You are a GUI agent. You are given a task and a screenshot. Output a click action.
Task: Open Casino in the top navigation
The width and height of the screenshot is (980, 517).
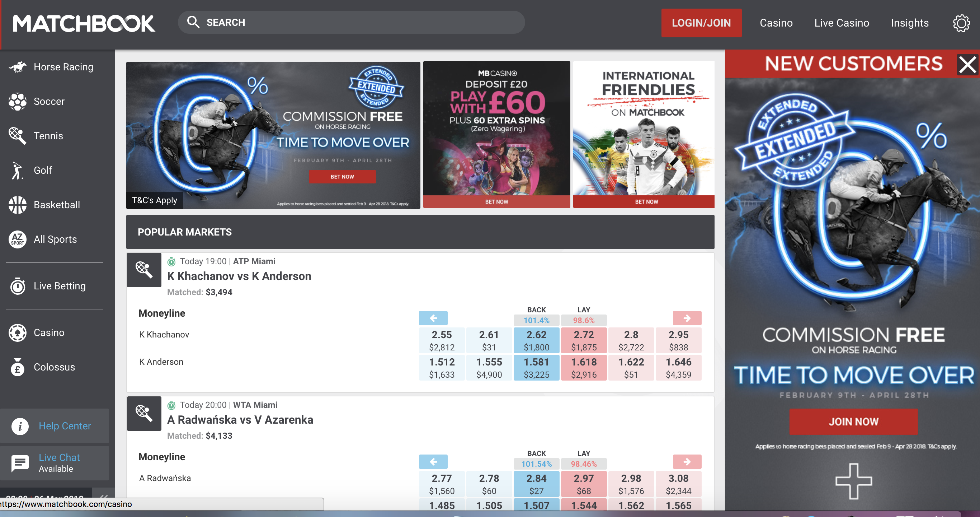click(x=776, y=23)
